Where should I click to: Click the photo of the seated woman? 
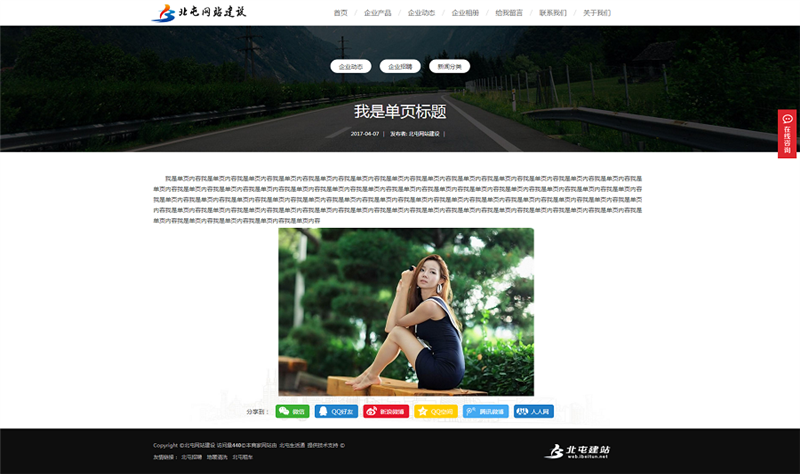click(x=406, y=311)
